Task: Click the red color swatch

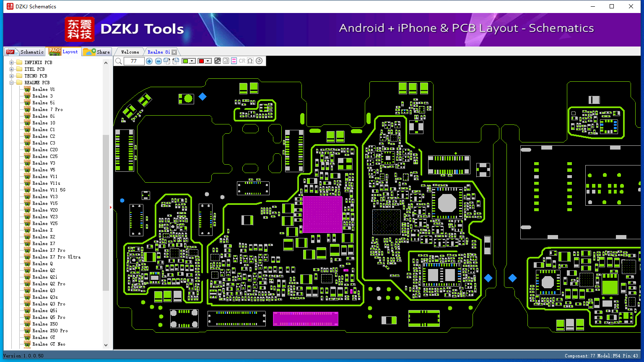Action: click(x=201, y=61)
